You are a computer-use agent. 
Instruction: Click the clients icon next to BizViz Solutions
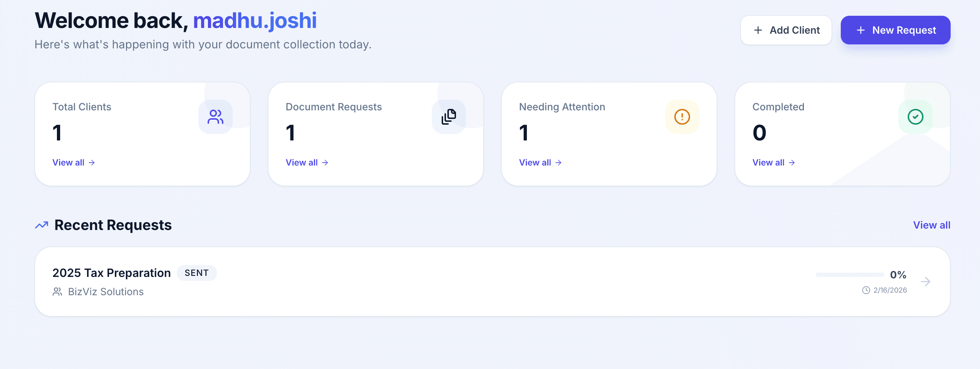58,292
